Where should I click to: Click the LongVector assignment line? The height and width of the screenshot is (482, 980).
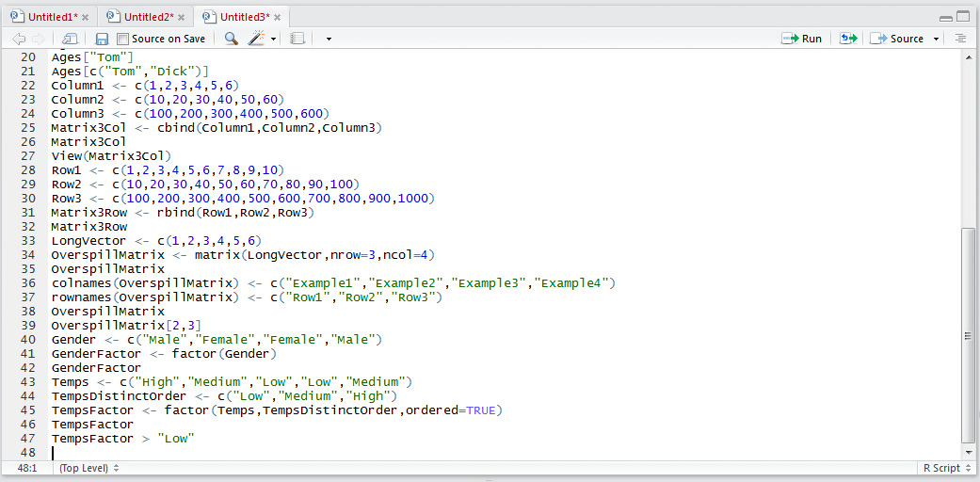click(157, 241)
